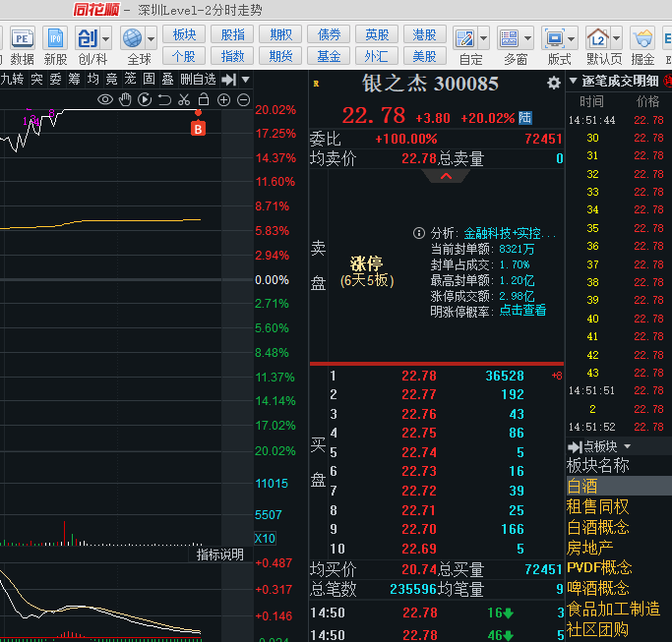Viewport: 672px width, 642px height.
Task: Toggle the 叠 overlay indicator
Action: click(167, 80)
